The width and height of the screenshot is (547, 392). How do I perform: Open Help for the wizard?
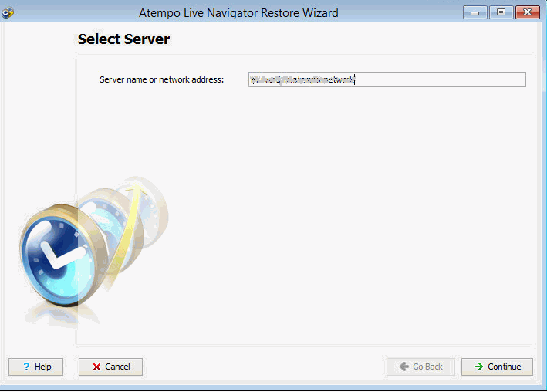click(36, 367)
